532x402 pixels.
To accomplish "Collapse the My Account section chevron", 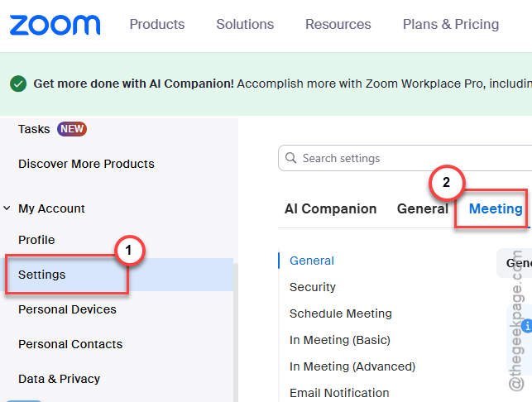I will (7, 208).
